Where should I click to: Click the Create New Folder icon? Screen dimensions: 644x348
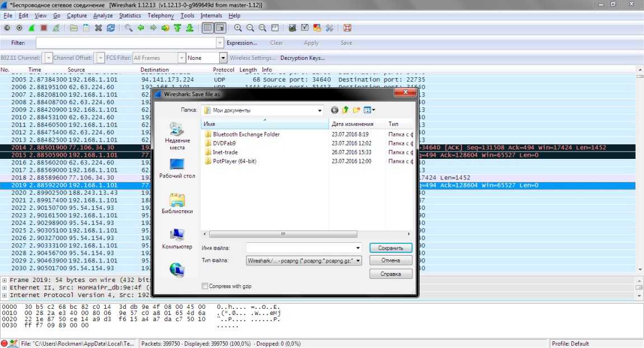click(356, 110)
